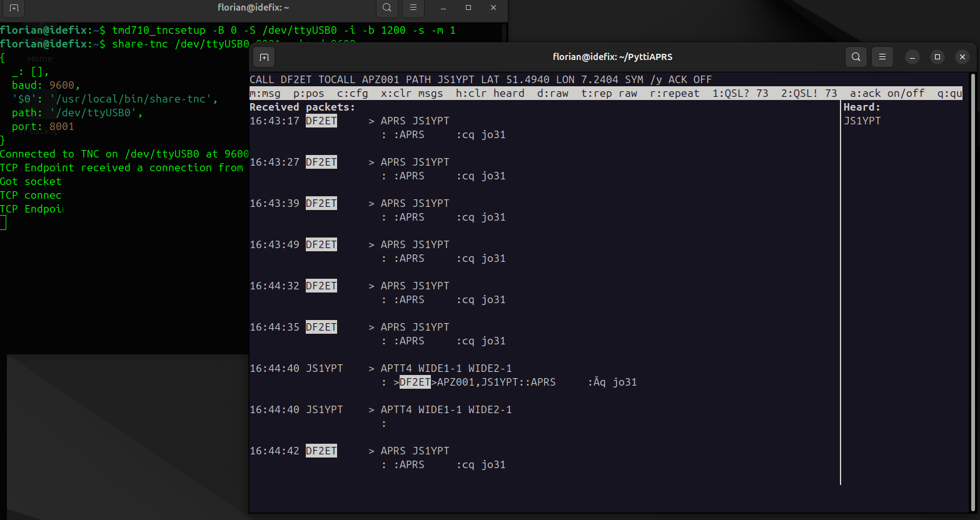The height and width of the screenshot is (520, 980).
Task: Click the c:cfg configuration entry
Action: coord(352,94)
